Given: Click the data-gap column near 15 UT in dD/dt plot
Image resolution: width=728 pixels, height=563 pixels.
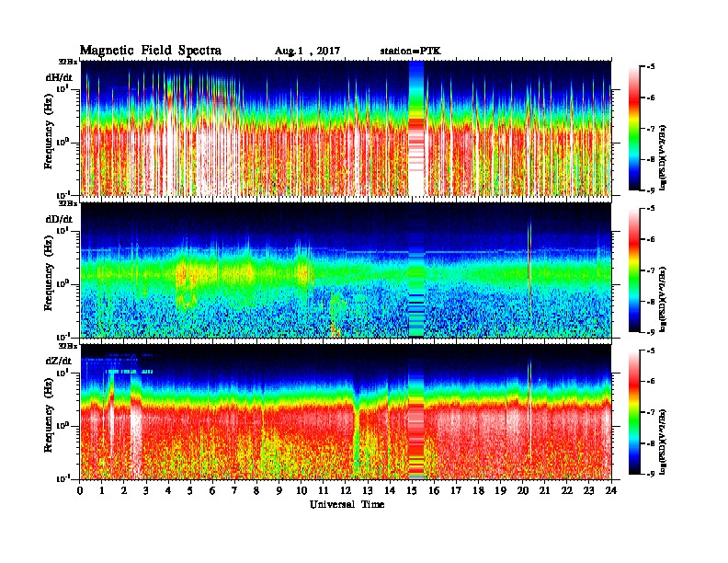Looking at the screenshot, I should [x=416, y=270].
